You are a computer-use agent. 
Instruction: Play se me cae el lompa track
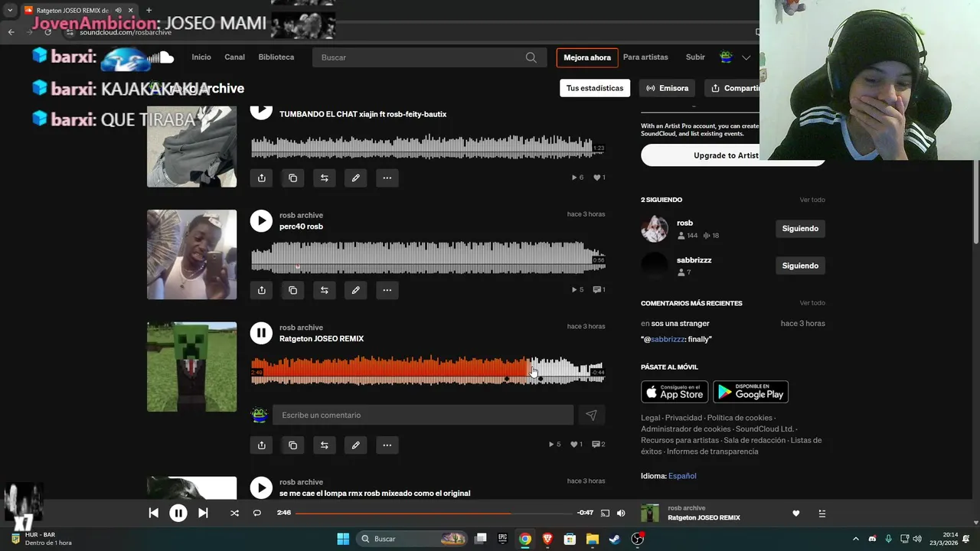pyautogui.click(x=261, y=487)
